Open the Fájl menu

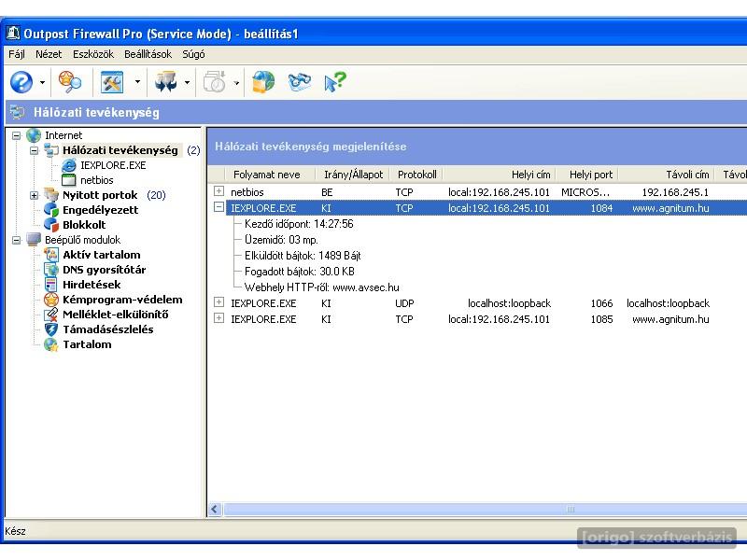[17, 54]
